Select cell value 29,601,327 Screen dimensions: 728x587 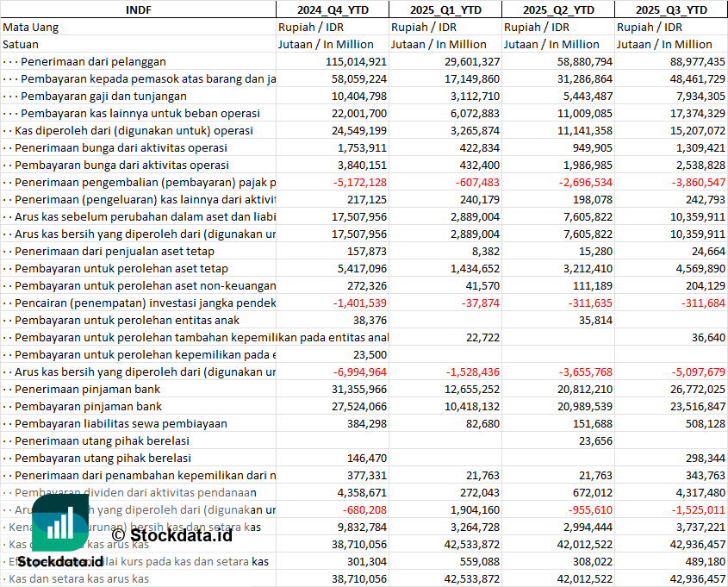pyautogui.click(x=472, y=62)
